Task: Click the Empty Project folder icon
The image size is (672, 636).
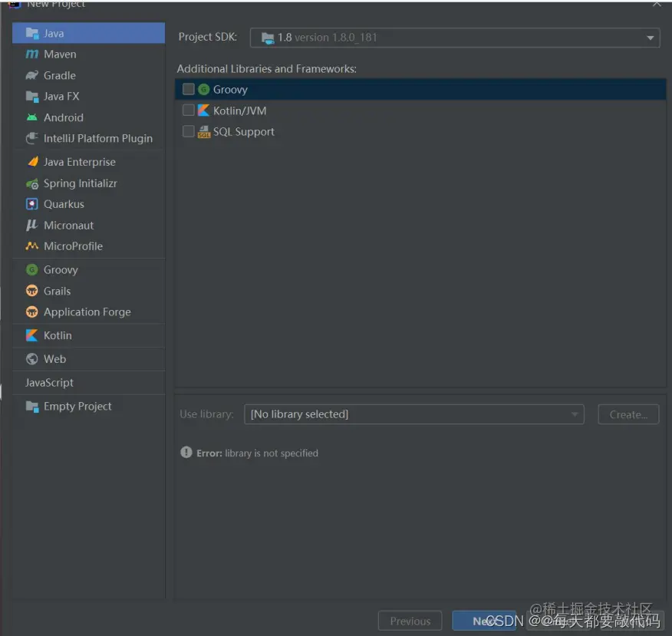Action: [x=32, y=406]
